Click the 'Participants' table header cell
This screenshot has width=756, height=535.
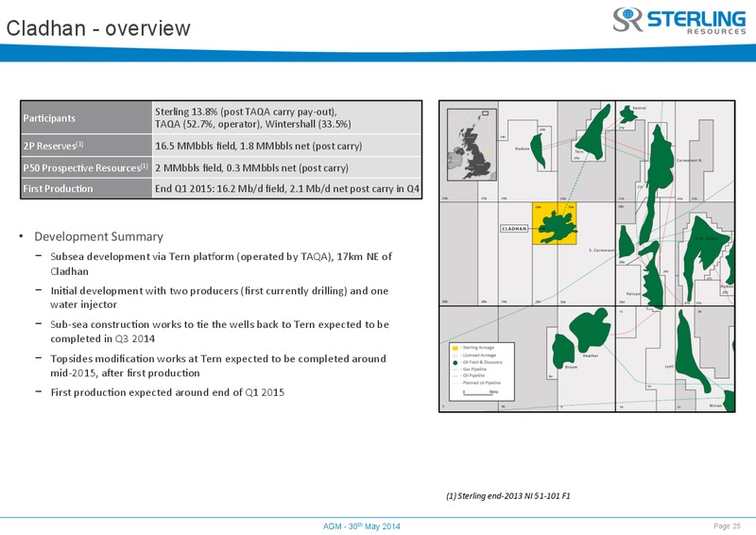[x=86, y=118]
